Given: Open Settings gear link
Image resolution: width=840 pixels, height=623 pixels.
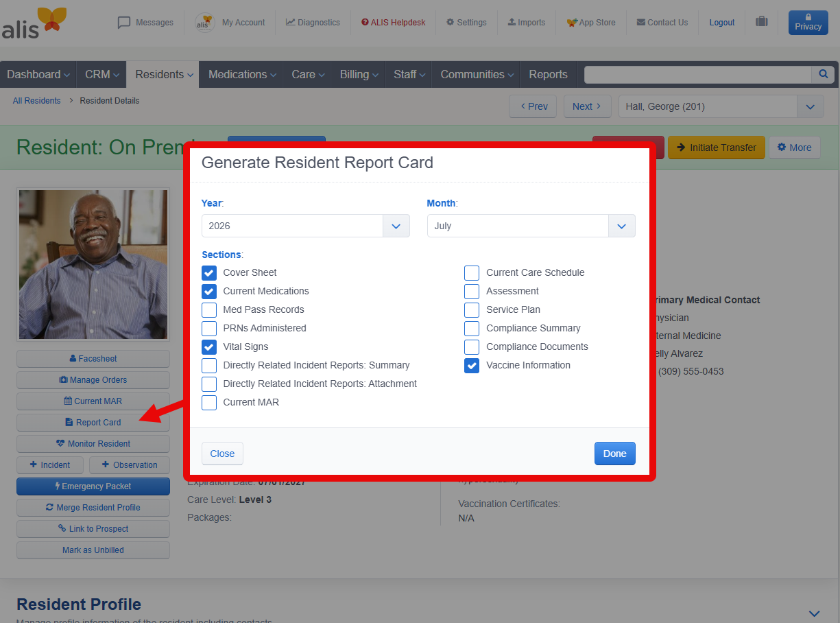Looking at the screenshot, I should [x=466, y=23].
